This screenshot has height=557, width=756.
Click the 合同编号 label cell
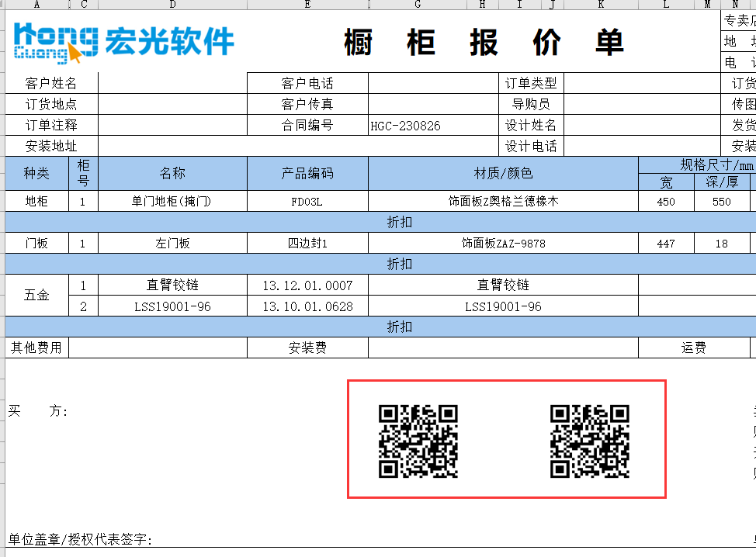(x=307, y=125)
